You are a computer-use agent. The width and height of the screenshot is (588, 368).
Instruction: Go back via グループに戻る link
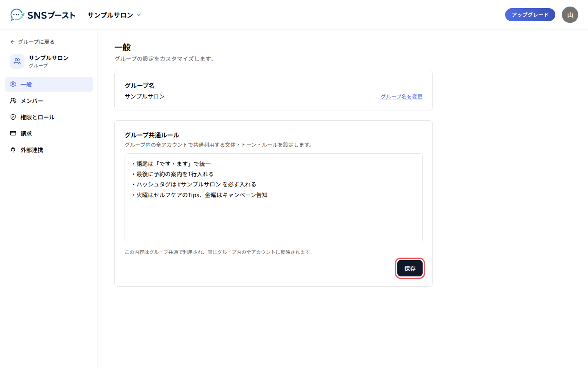[32, 42]
